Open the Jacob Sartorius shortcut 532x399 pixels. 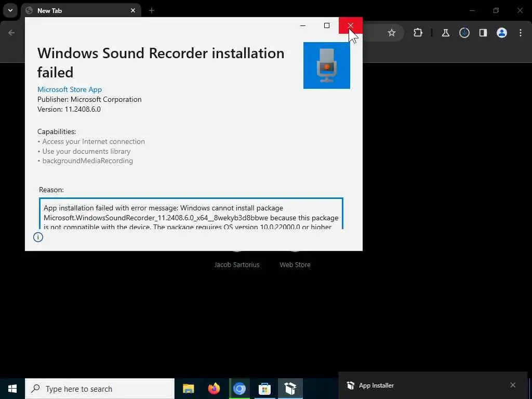(237, 264)
